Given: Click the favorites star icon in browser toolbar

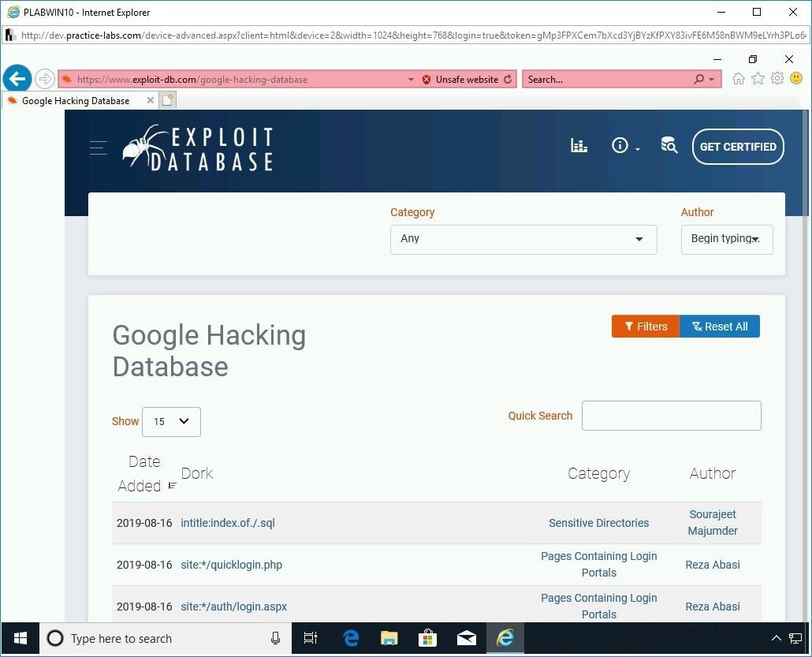Looking at the screenshot, I should (x=758, y=78).
